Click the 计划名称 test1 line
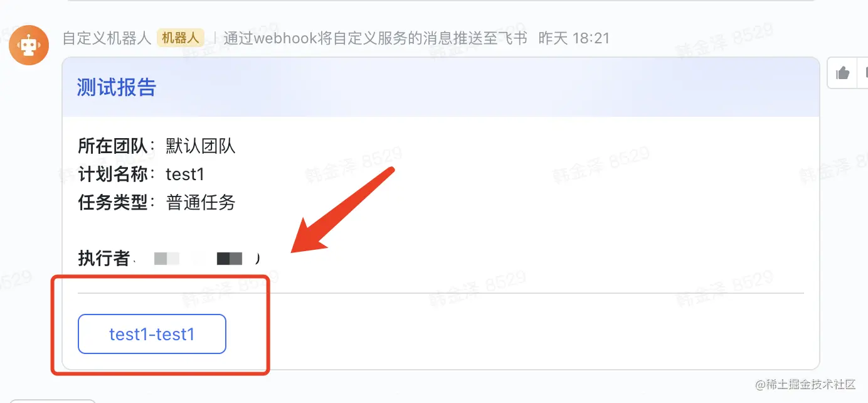 tap(141, 174)
